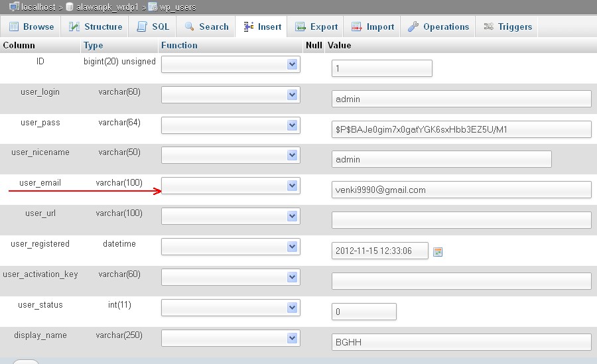The width and height of the screenshot is (597, 364).
Task: Click the localhost server icon in breadcrumb
Action: (14, 7)
